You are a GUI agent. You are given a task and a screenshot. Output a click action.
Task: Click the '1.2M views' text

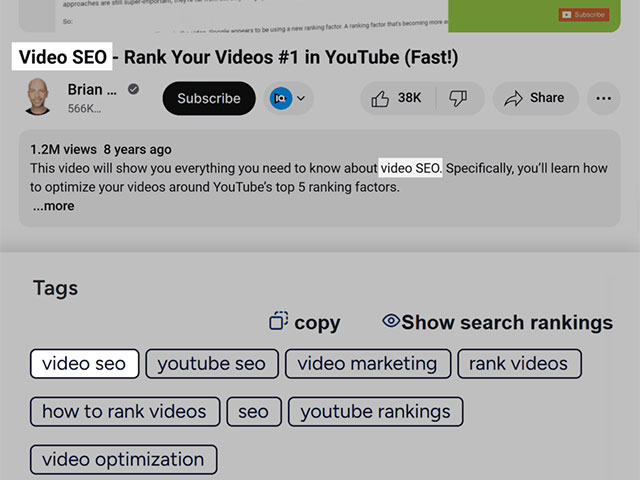(63, 149)
